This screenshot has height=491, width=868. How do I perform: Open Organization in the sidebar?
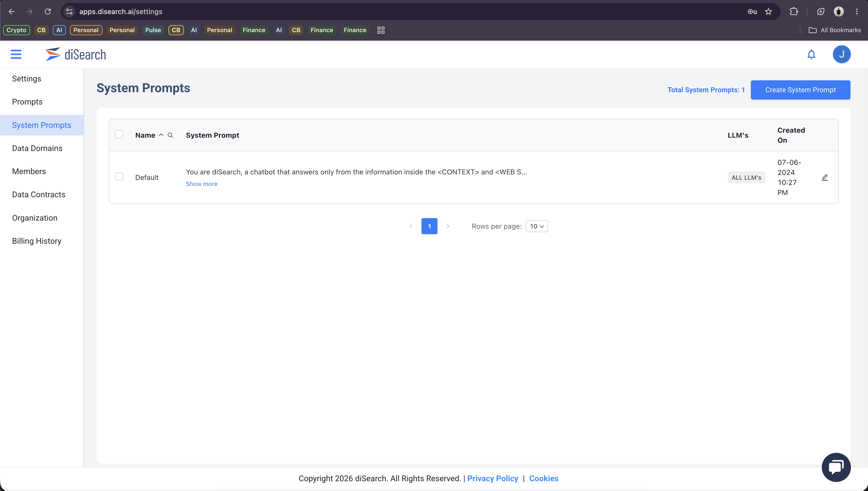tap(35, 218)
